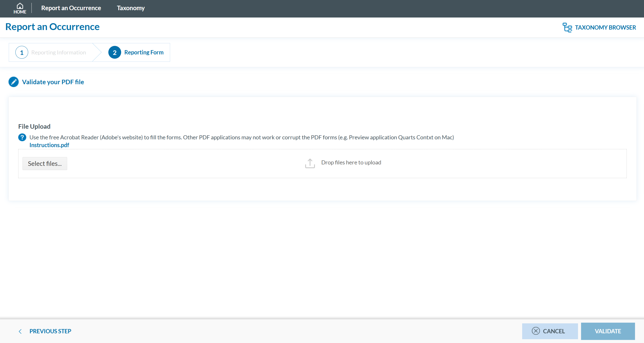Open Report an Occurrence menu item

[71, 8]
